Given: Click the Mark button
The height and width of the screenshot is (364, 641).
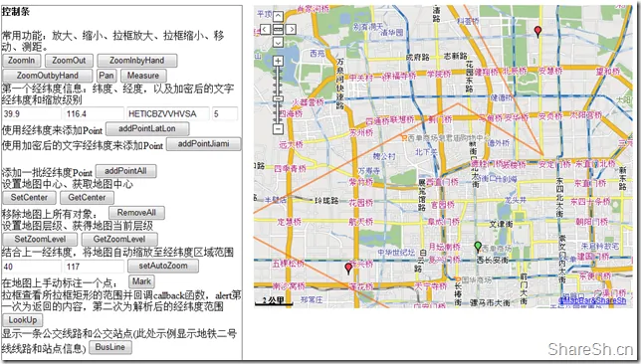Looking at the screenshot, I should [141, 281].
